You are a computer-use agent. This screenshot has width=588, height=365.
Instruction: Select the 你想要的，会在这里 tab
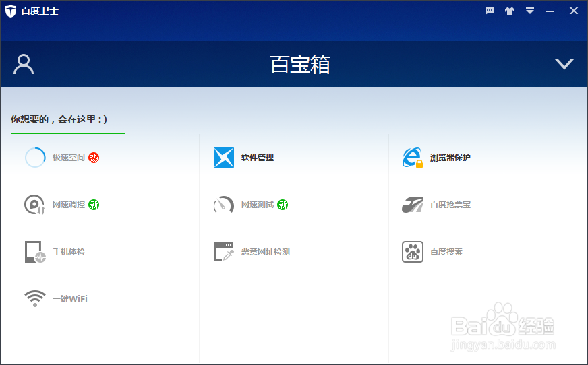tap(59, 119)
